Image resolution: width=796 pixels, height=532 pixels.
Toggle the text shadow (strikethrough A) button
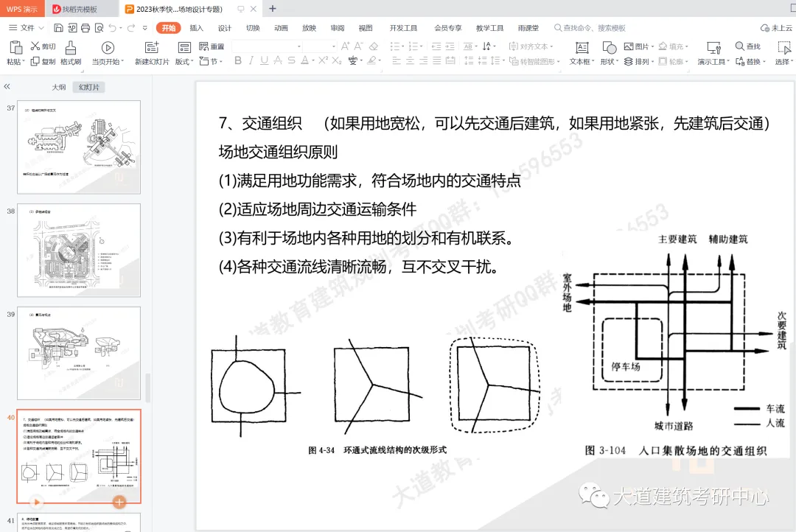click(278, 60)
